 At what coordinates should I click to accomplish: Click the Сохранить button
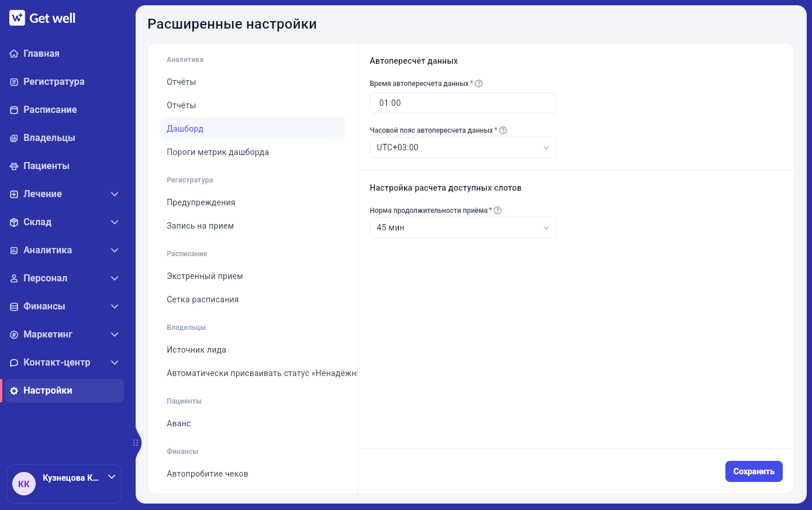pos(754,471)
